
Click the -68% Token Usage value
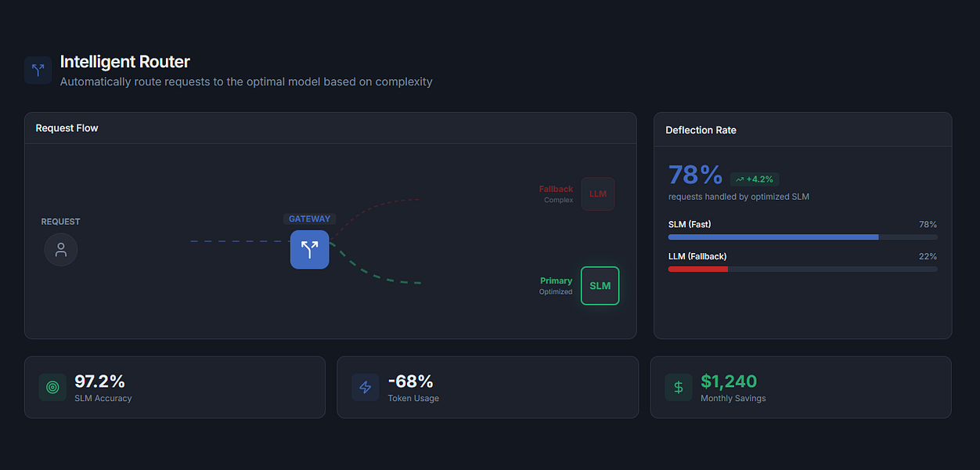click(x=411, y=381)
